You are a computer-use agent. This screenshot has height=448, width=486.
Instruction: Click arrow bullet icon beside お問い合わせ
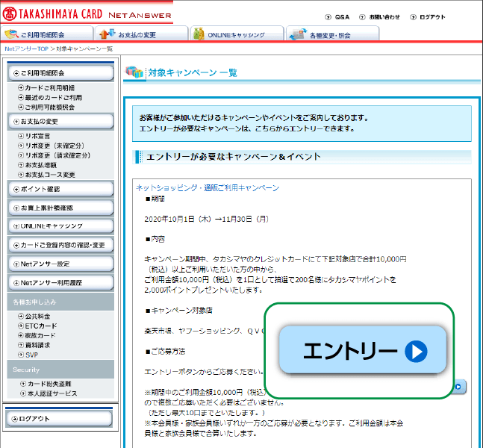362,17
